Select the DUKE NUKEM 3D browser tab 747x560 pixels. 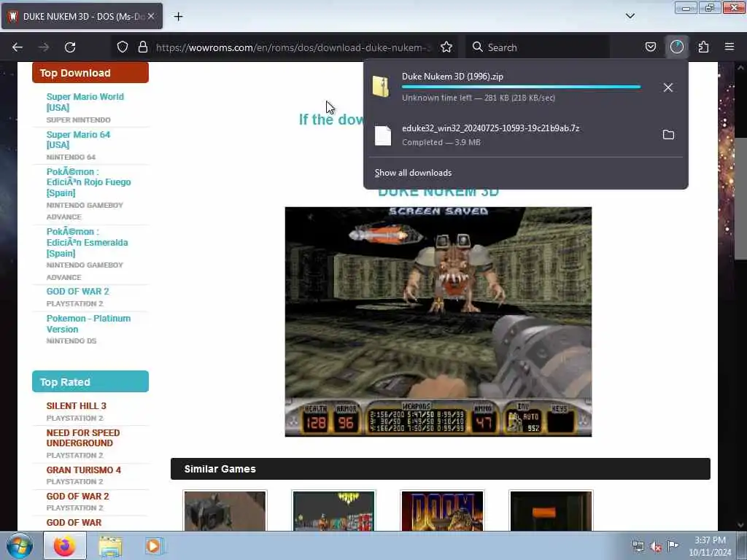click(82, 16)
